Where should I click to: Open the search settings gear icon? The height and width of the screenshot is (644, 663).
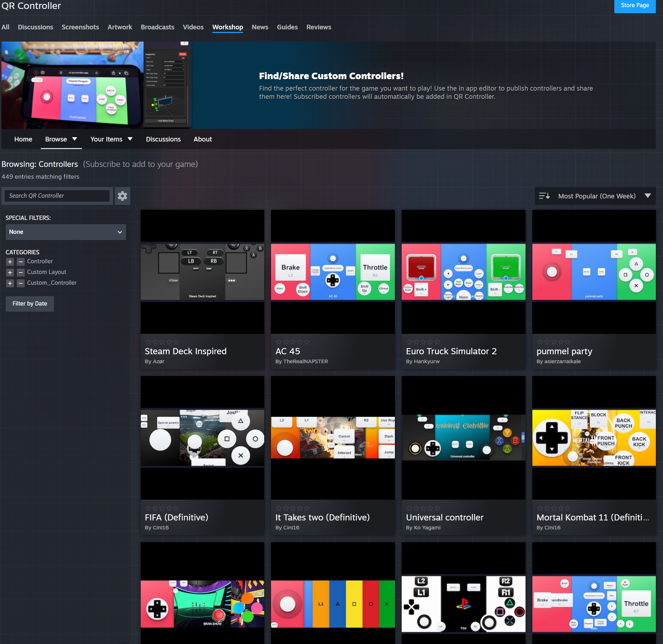122,196
